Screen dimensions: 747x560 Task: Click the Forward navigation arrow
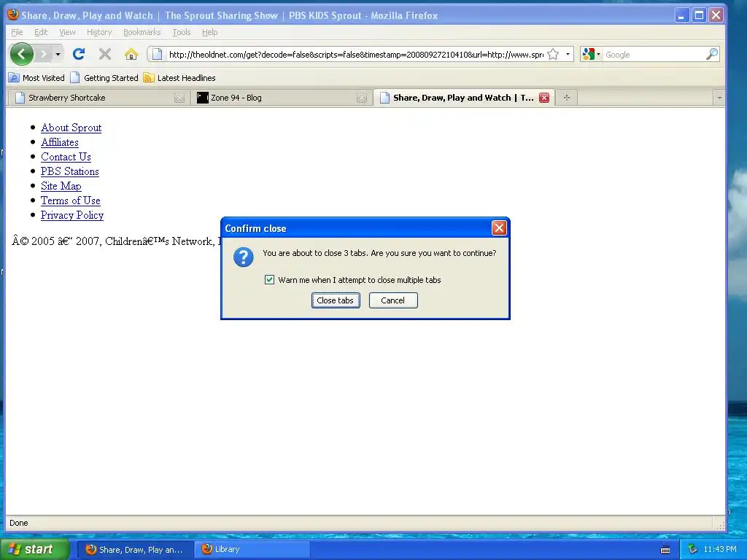point(43,54)
